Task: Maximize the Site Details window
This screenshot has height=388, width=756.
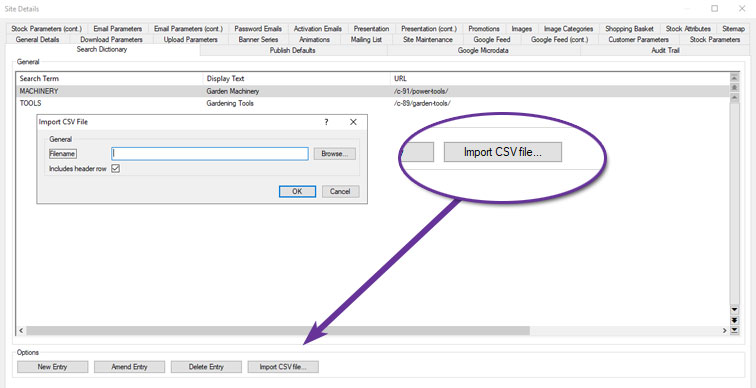Action: tap(715, 8)
